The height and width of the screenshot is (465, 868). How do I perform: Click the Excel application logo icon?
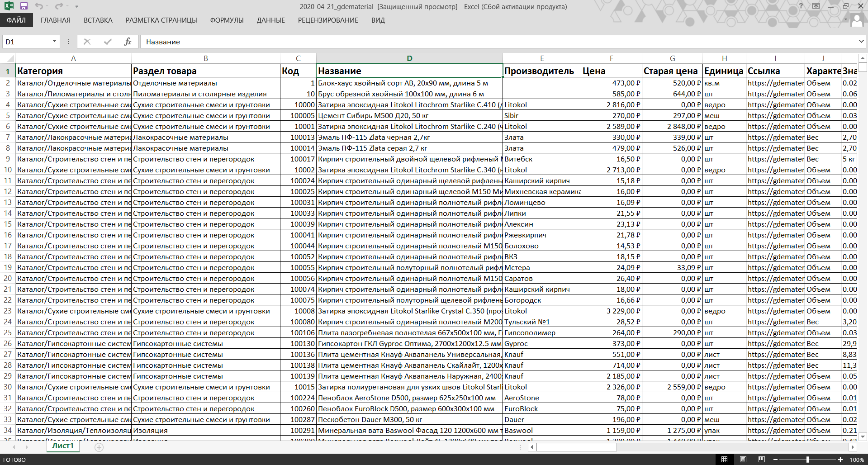click(9, 6)
